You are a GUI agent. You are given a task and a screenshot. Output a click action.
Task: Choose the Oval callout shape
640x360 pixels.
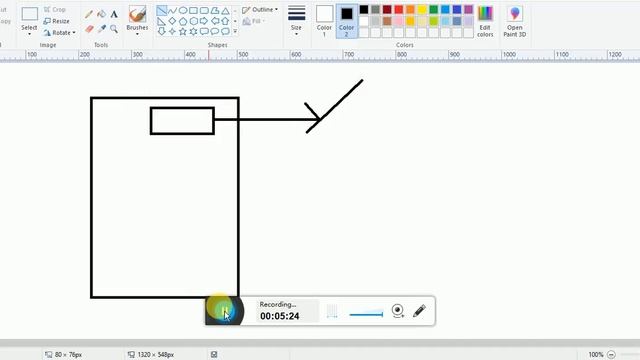[x=215, y=31]
